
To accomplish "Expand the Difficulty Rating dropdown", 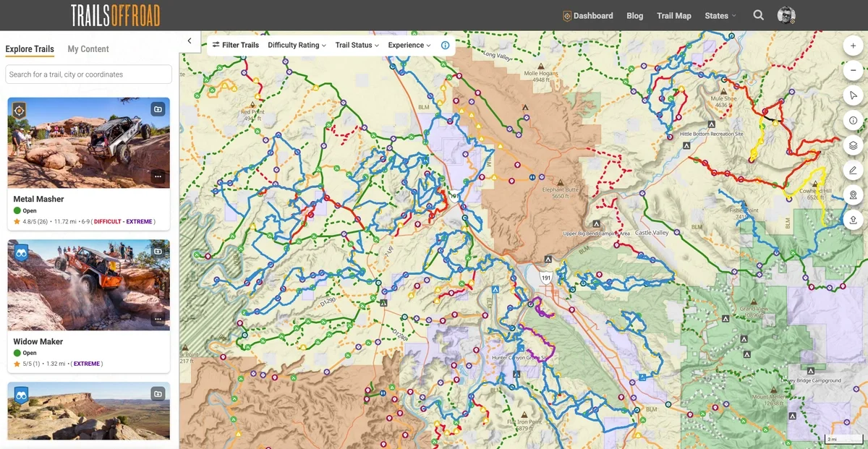I will pos(297,45).
